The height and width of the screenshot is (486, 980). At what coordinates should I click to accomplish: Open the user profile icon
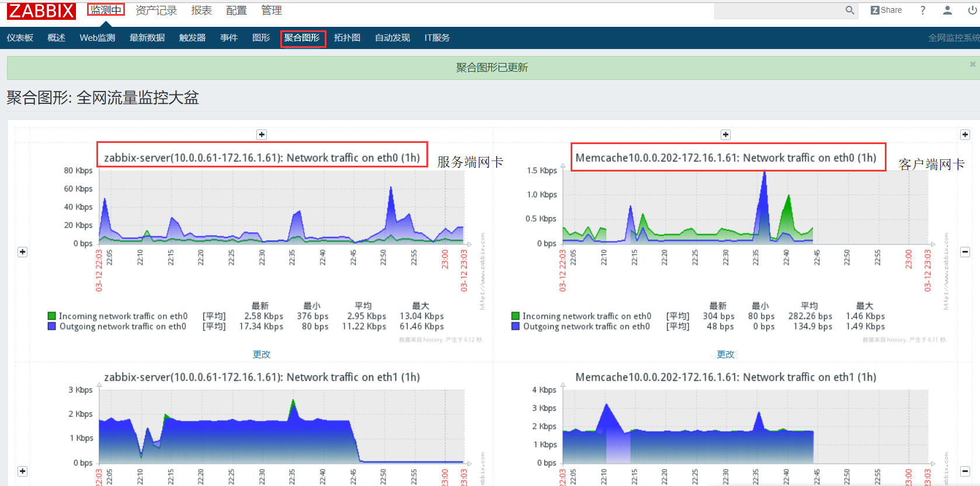click(x=947, y=10)
